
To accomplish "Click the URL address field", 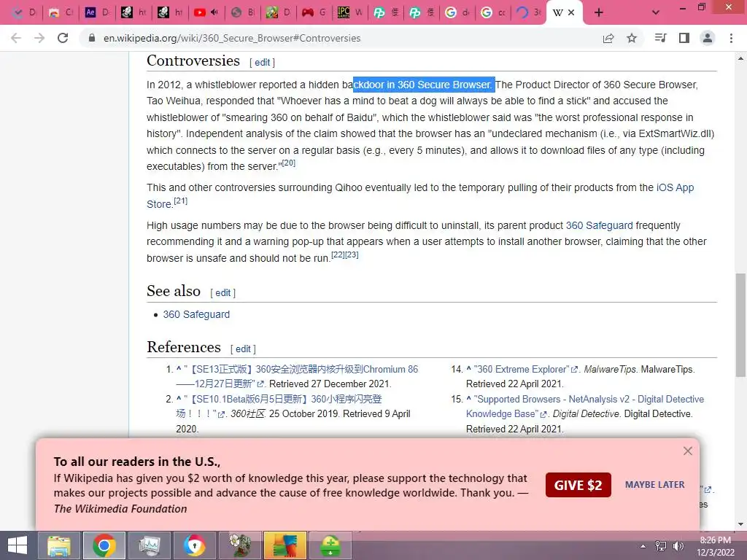I will pyautogui.click(x=232, y=38).
